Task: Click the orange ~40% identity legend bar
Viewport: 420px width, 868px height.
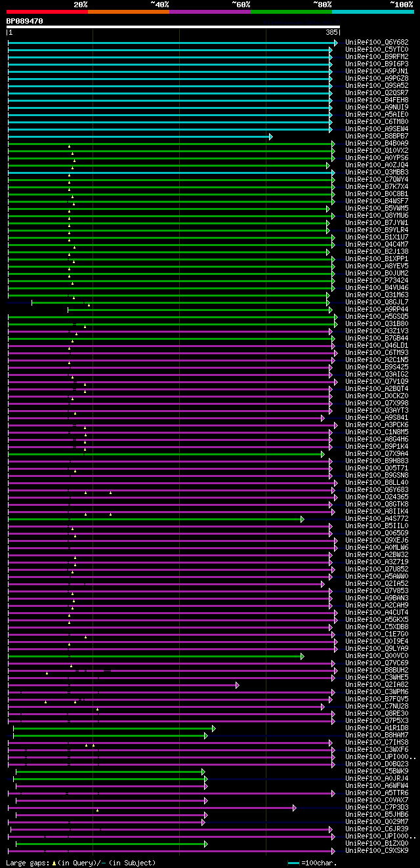Action: [x=129, y=12]
